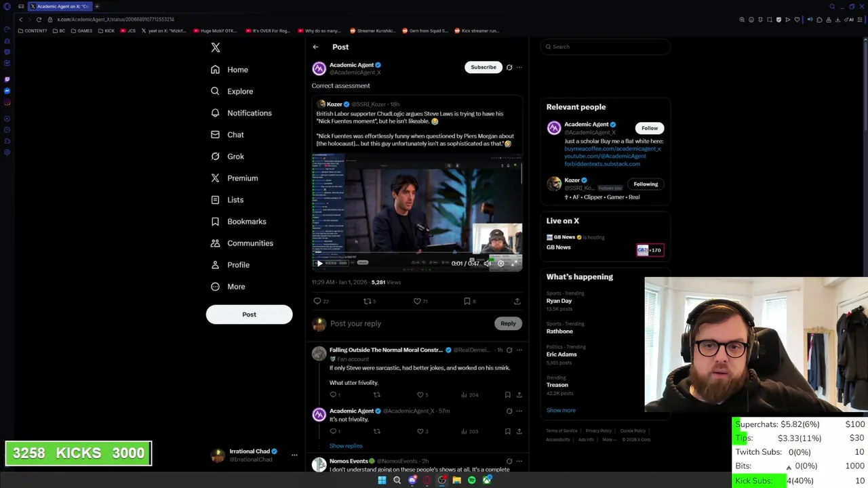Open Falling Outside reply's three-dot menu
Viewport: 868px width, 488px height.
coord(519,350)
